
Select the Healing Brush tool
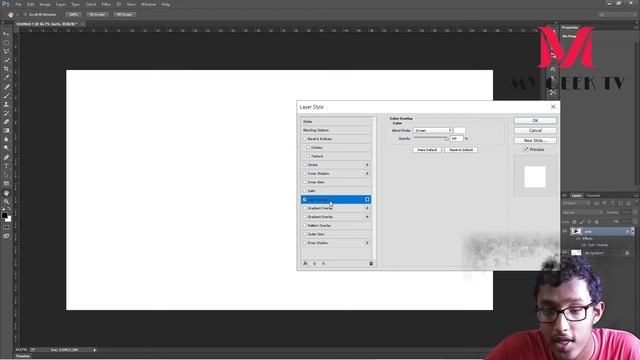[x=6, y=87]
